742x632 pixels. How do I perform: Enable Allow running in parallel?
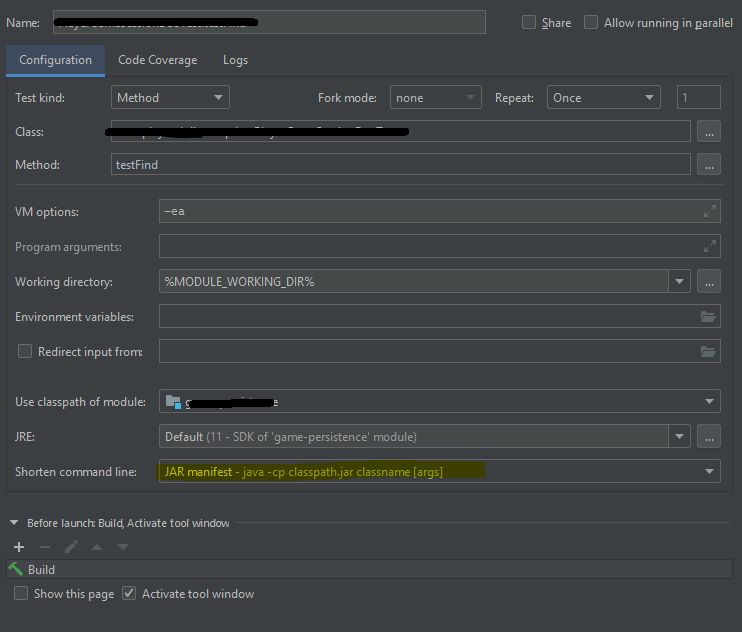tap(591, 22)
